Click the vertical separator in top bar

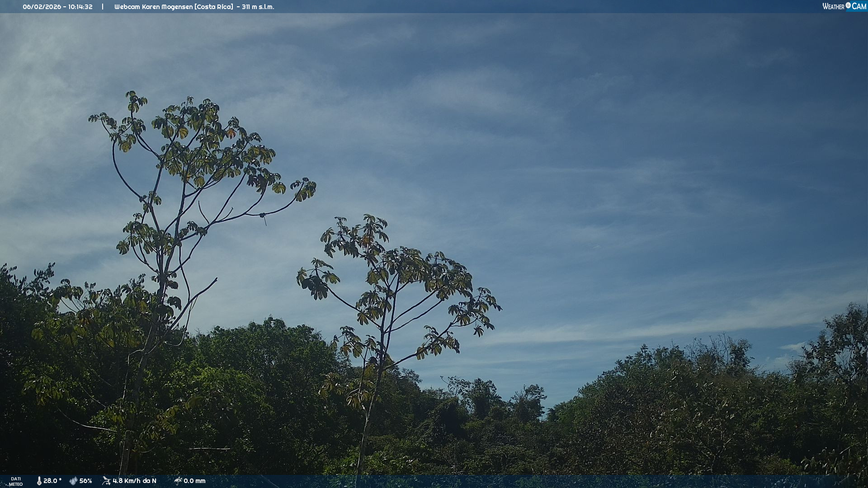[x=103, y=7]
